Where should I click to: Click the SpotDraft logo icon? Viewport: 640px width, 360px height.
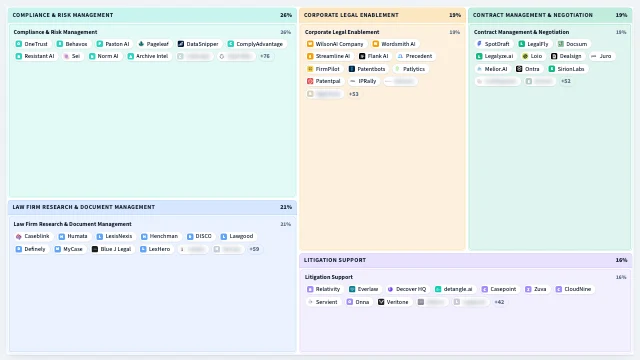(479, 44)
